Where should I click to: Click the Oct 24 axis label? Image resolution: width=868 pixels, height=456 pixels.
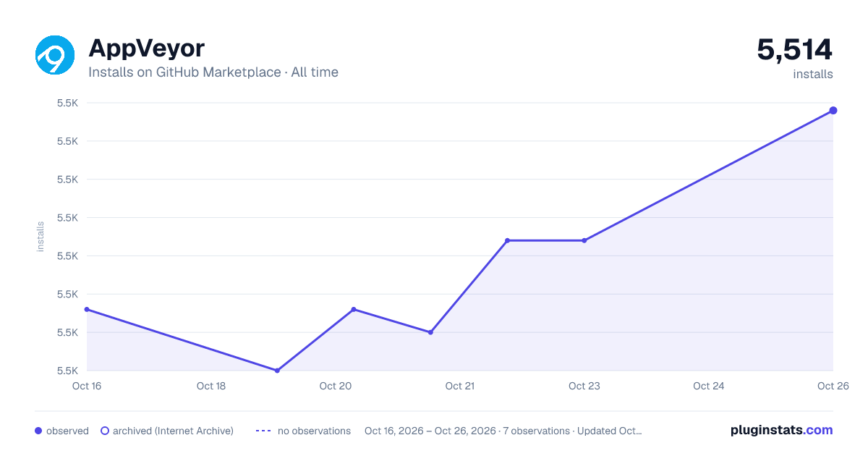(709, 386)
